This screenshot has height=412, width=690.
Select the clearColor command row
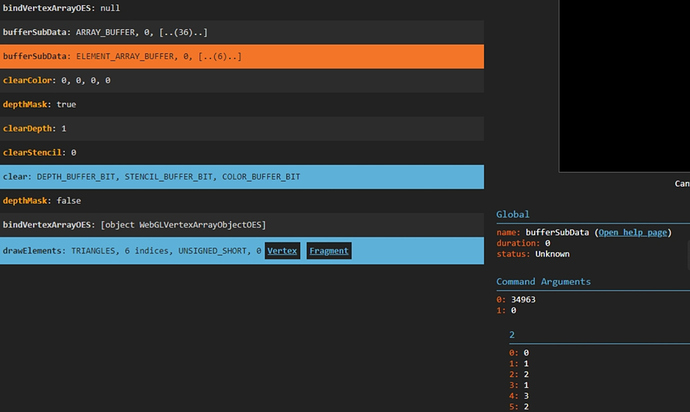pos(57,80)
